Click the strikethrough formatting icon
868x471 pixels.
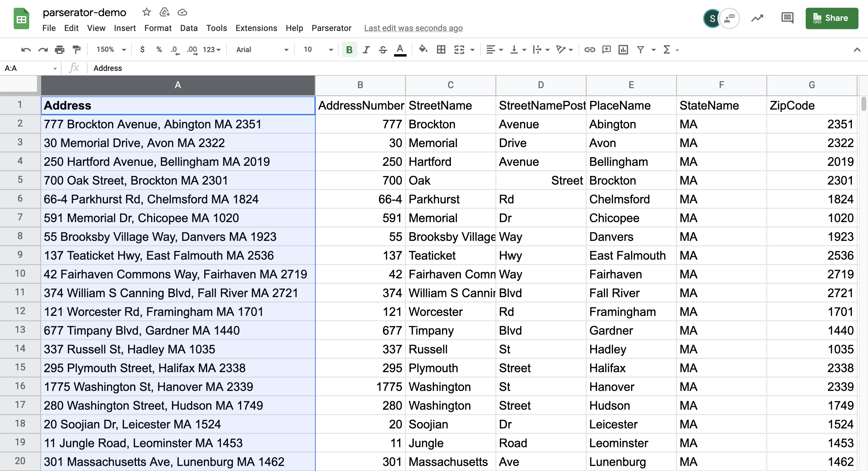(x=383, y=49)
